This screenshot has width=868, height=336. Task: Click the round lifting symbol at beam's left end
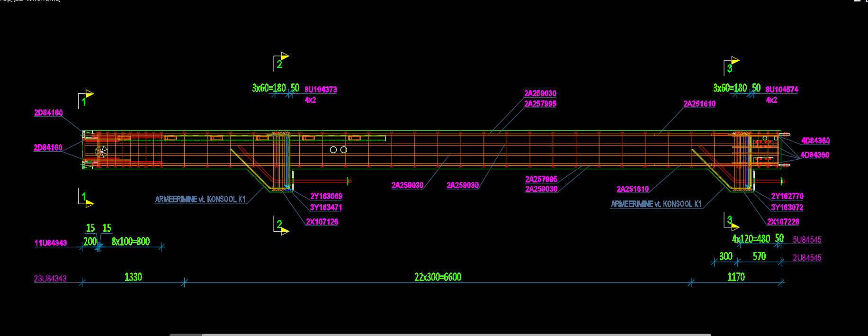coord(101,152)
